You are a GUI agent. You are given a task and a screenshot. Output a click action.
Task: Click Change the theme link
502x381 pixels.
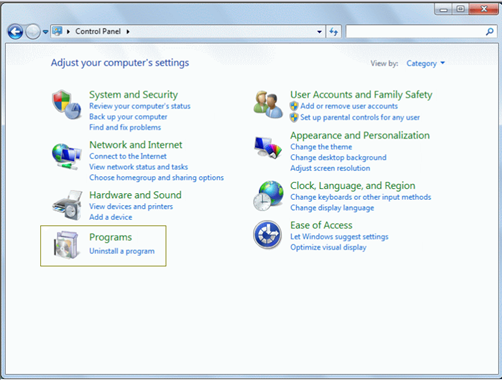[x=321, y=147]
